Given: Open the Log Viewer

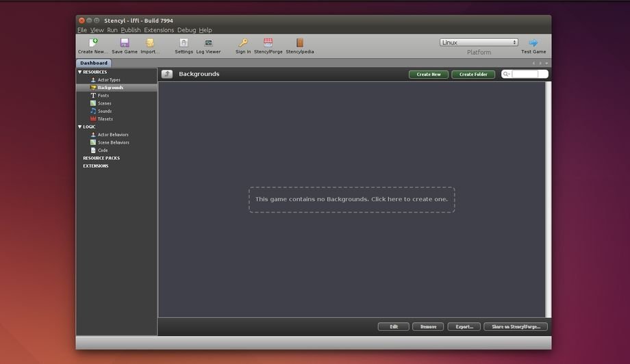Looking at the screenshot, I should tap(208, 43).
